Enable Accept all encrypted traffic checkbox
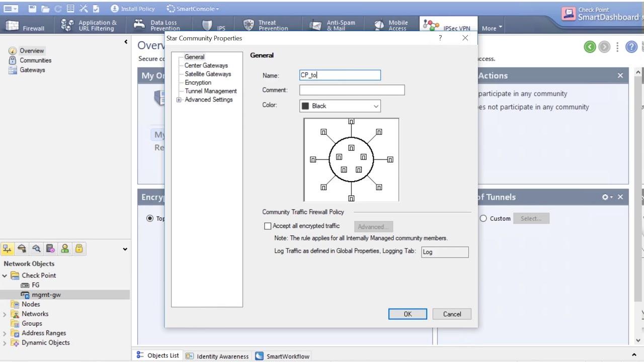The image size is (644, 362). click(x=268, y=226)
